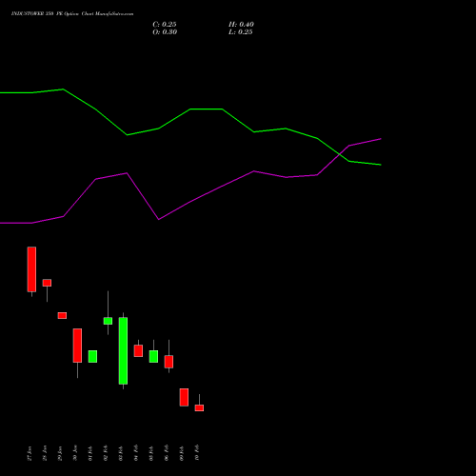Click the close value C: 0.25
This screenshot has width=476, height=476.
[165, 25]
